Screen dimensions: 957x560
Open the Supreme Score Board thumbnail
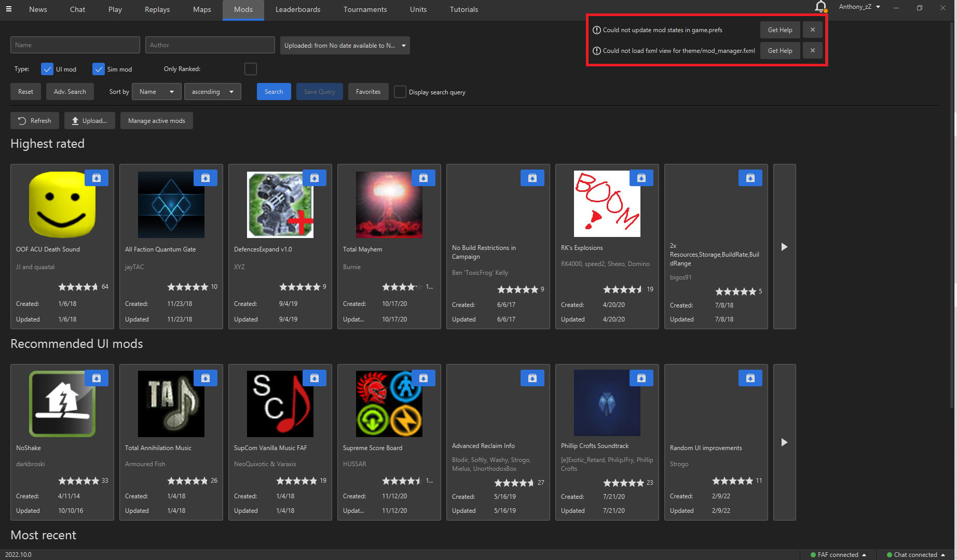[389, 404]
